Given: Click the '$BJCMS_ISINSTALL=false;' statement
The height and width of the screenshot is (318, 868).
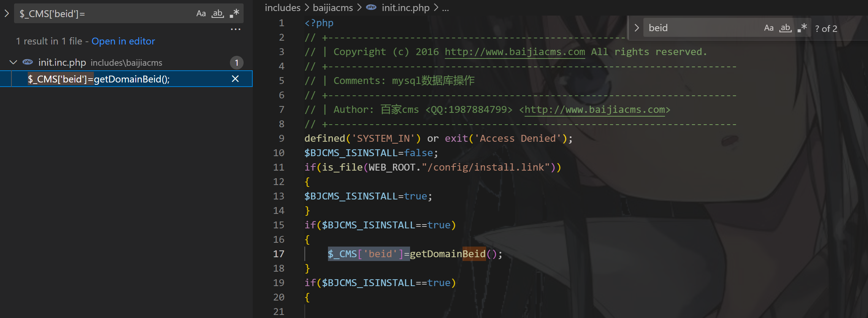Looking at the screenshot, I should pos(371,153).
